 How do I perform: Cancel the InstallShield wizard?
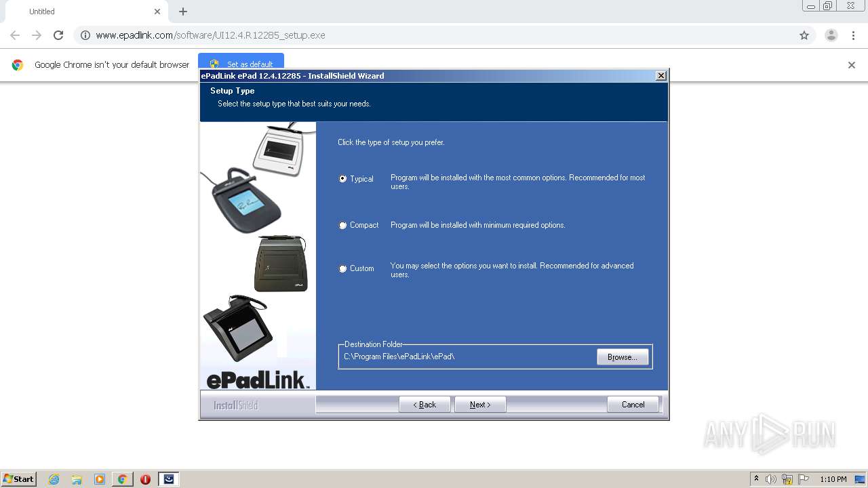(633, 405)
